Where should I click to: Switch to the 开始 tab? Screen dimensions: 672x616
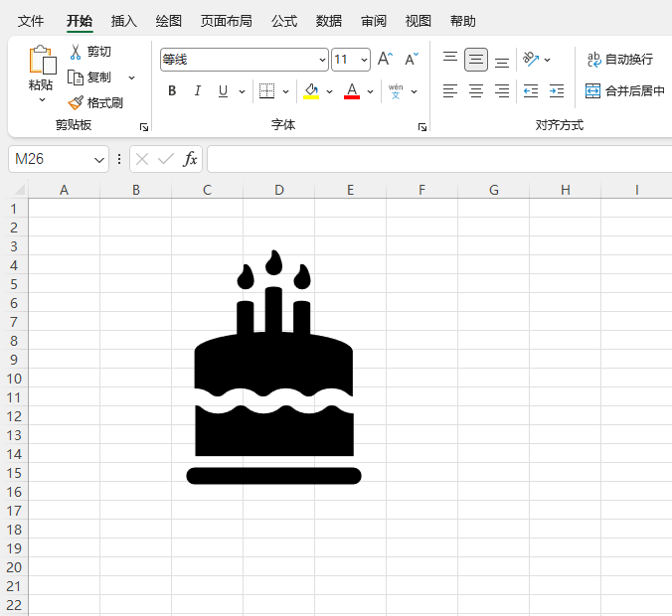(80, 21)
